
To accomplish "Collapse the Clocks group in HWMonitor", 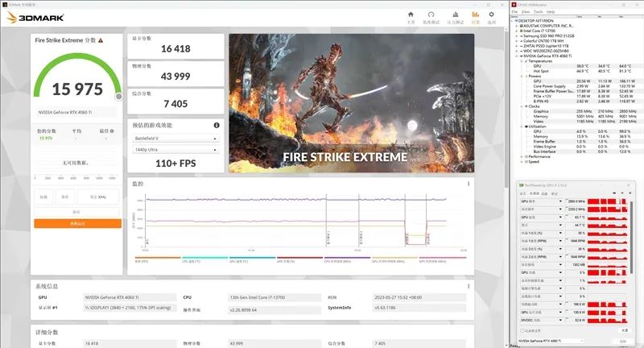I will (x=522, y=106).
